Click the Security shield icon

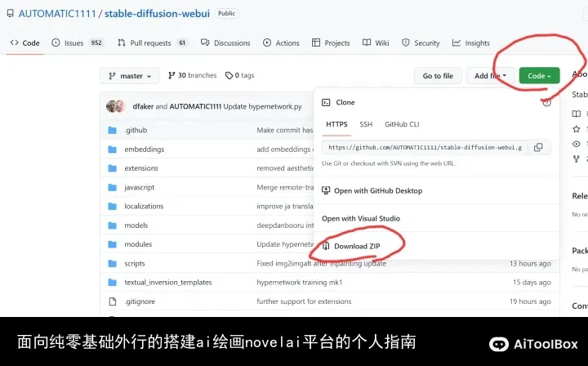(x=405, y=42)
